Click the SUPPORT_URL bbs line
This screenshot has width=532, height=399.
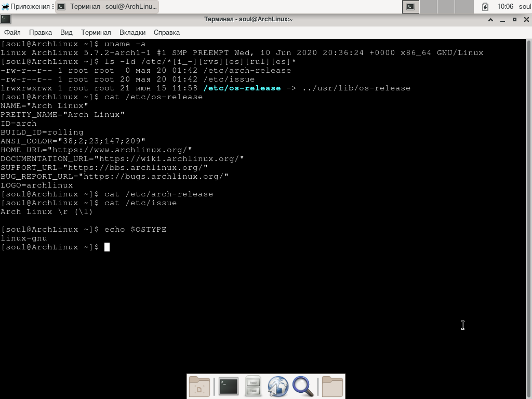[104, 168]
